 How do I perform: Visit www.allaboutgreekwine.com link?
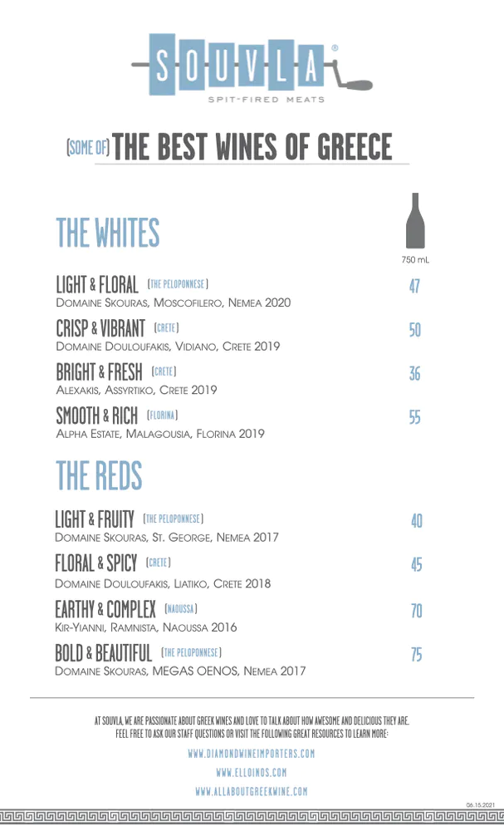pos(252,791)
